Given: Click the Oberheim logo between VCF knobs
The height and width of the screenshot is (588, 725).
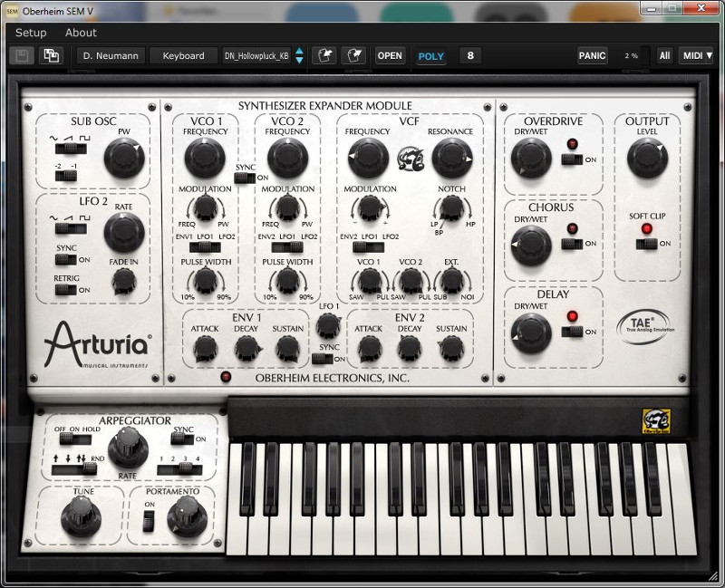Looking at the screenshot, I should pyautogui.click(x=411, y=158).
